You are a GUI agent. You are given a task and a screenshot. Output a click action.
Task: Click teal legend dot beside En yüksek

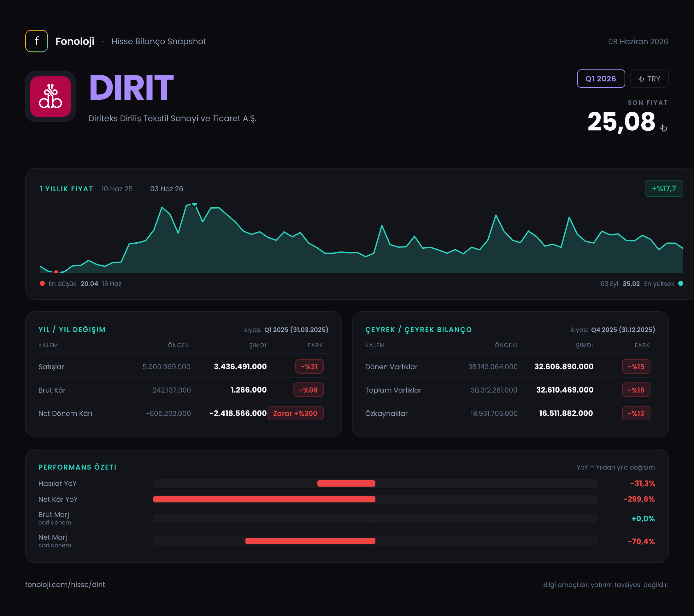680,284
